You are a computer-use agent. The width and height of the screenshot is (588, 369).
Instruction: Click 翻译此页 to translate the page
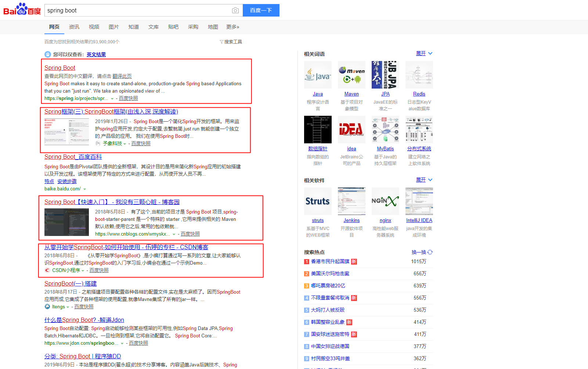pyautogui.click(x=122, y=76)
